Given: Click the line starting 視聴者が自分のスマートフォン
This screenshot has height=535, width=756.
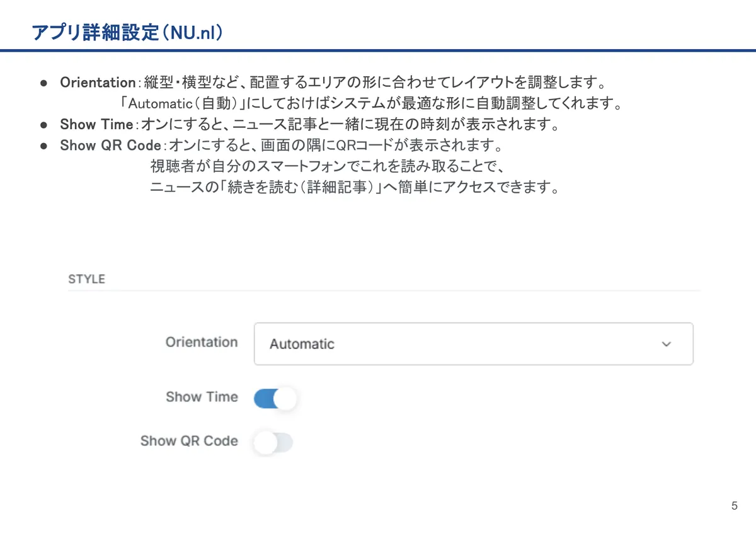Looking at the screenshot, I should pos(326,167).
